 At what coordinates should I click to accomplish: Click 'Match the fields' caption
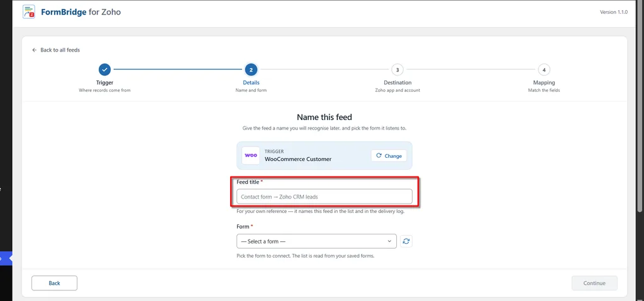[544, 90]
